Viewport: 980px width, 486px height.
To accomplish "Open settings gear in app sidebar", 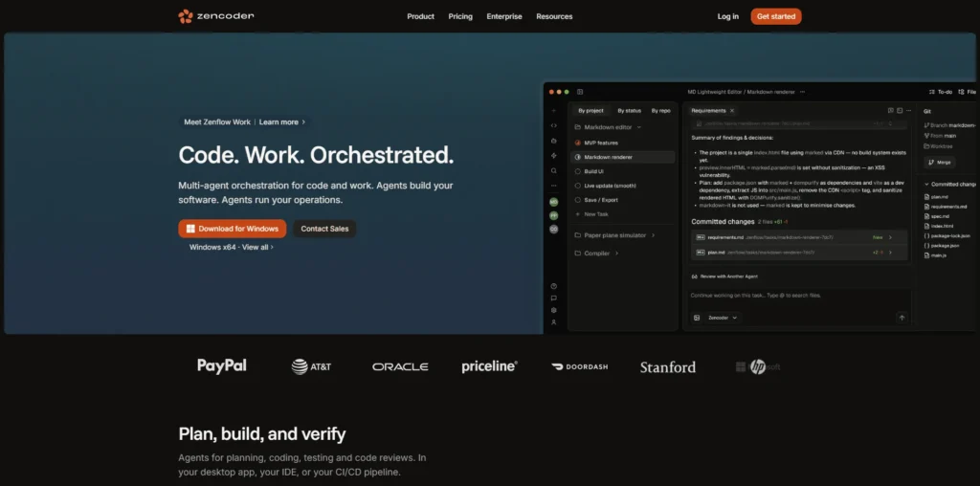I will (x=553, y=311).
